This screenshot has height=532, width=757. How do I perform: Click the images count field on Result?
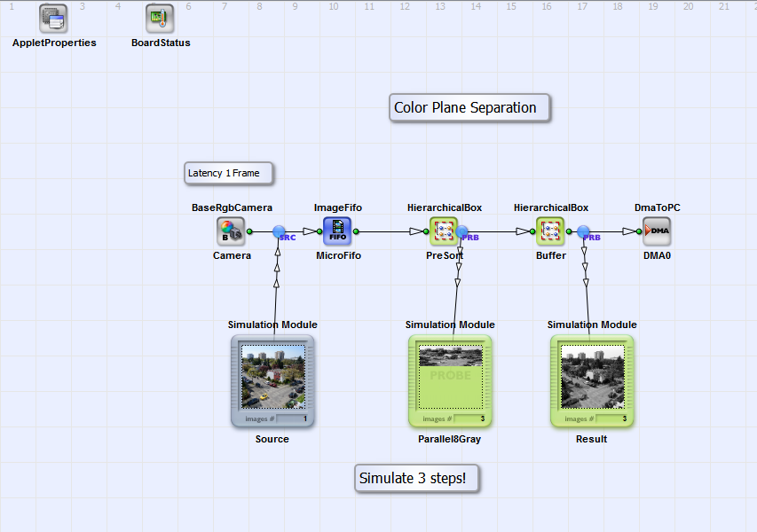[x=611, y=419]
